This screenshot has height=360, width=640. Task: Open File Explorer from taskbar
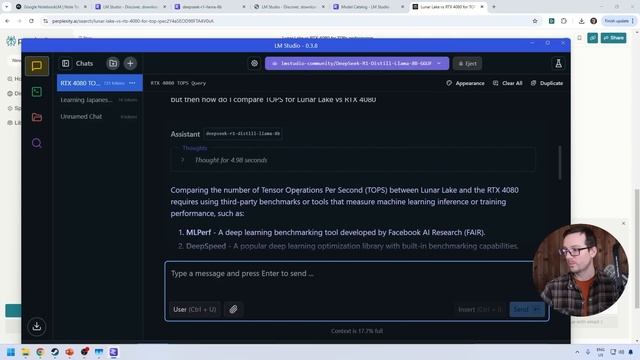click(25, 352)
